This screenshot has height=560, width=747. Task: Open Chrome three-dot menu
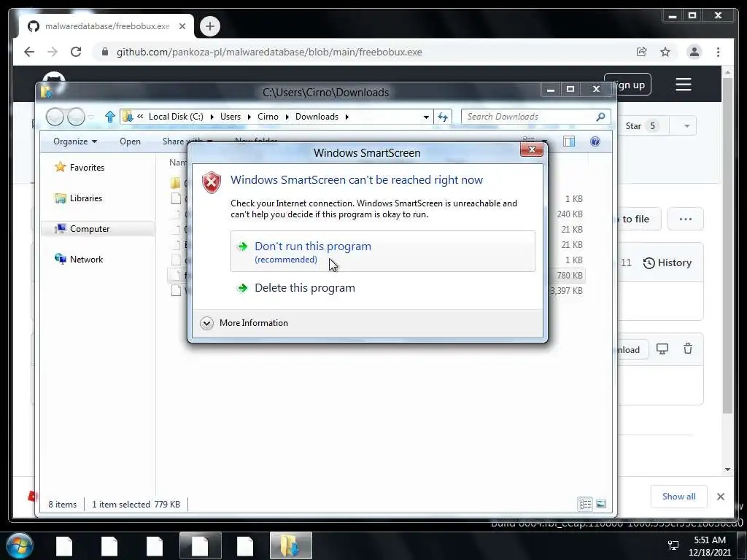point(718,52)
